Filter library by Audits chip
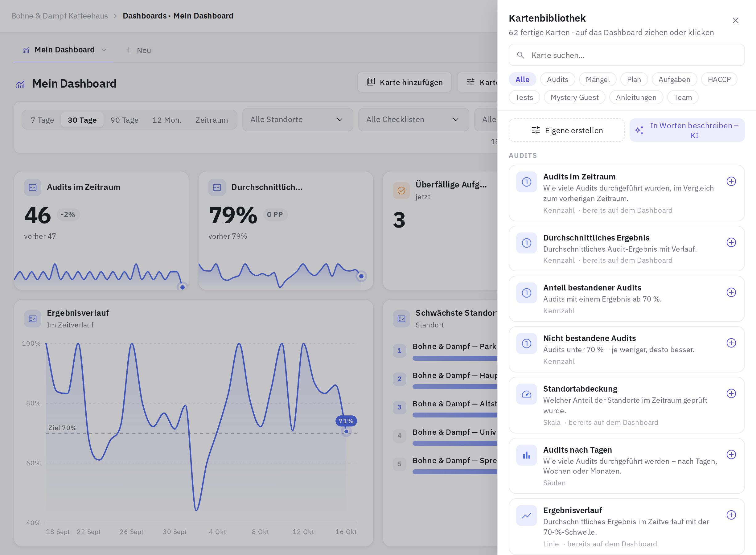Image resolution: width=756 pixels, height=555 pixels. pos(557,80)
